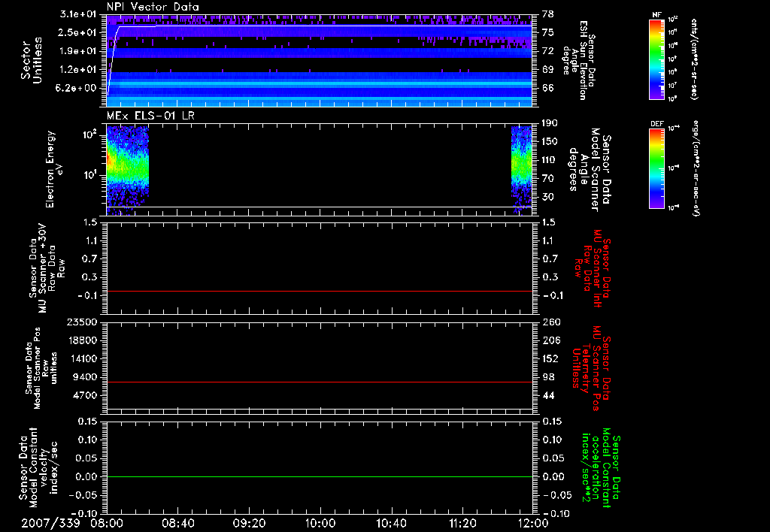Viewport: 770px width, 532px height.
Task: Click the NF flux color bar
Action: click(x=656, y=59)
